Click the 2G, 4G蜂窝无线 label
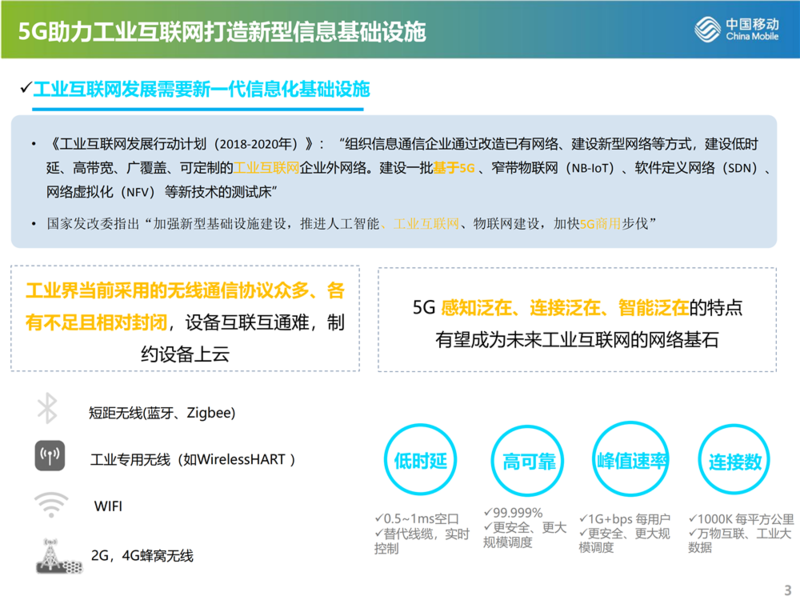The height and width of the screenshot is (600, 800). coord(142,555)
